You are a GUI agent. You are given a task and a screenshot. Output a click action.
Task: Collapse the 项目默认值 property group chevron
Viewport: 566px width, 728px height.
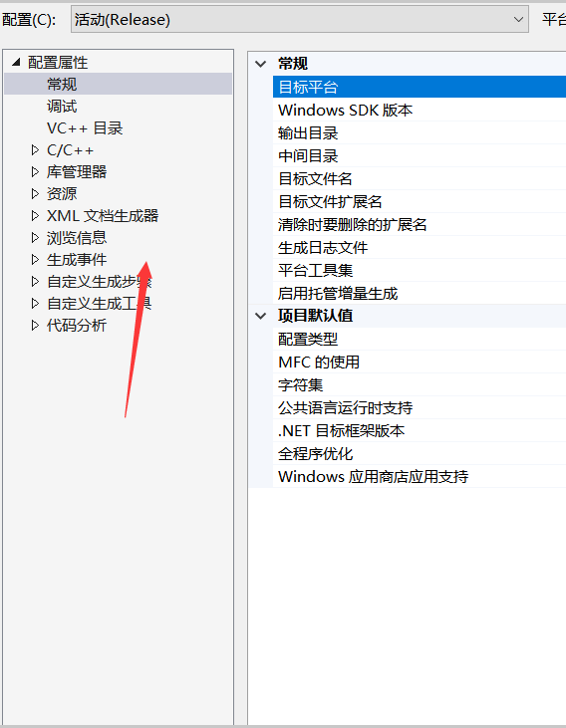pyautogui.click(x=261, y=316)
